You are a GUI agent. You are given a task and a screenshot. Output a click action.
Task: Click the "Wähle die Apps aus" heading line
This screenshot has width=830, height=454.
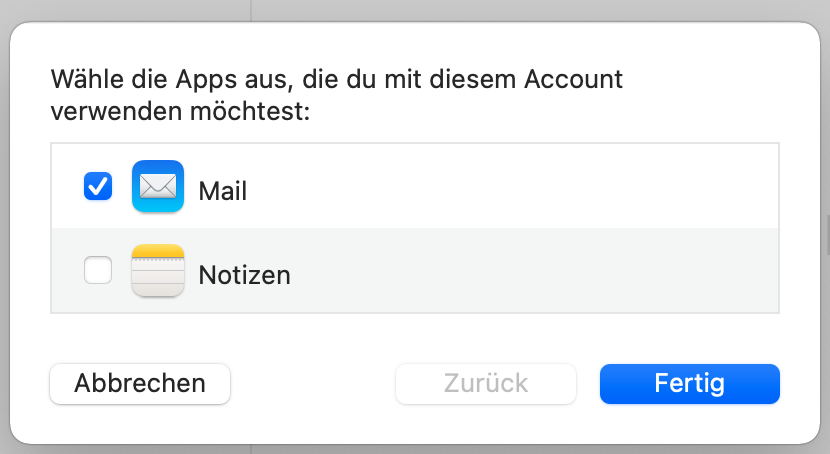(x=336, y=79)
